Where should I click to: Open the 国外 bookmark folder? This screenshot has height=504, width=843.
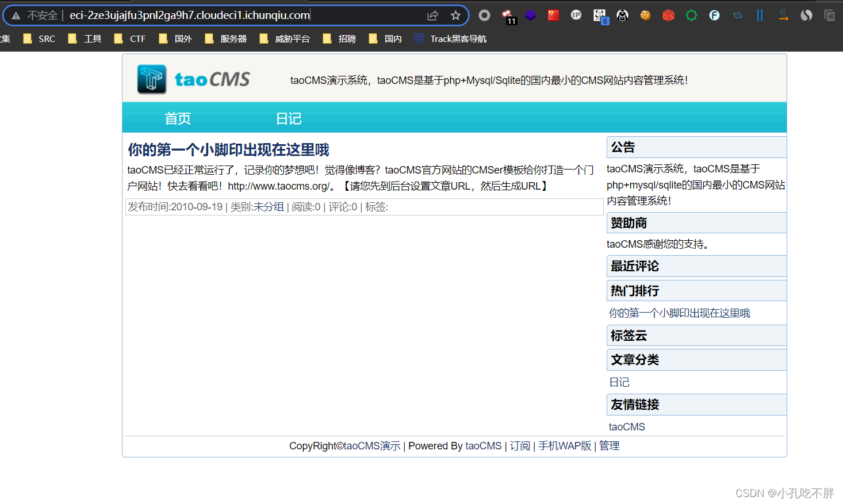click(x=175, y=39)
